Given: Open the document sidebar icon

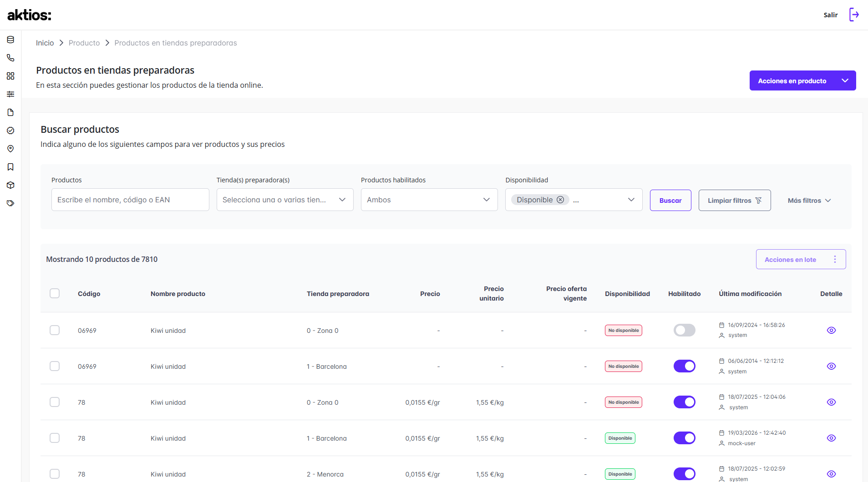Looking at the screenshot, I should point(10,112).
